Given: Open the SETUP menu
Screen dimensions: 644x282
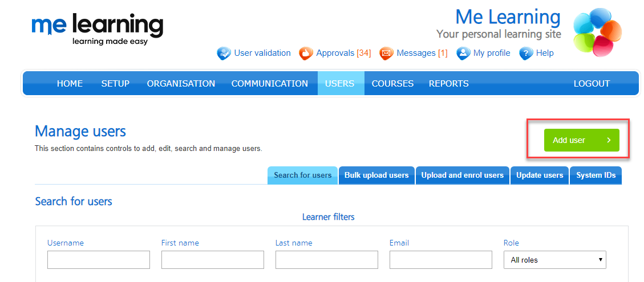Looking at the screenshot, I should (x=115, y=83).
